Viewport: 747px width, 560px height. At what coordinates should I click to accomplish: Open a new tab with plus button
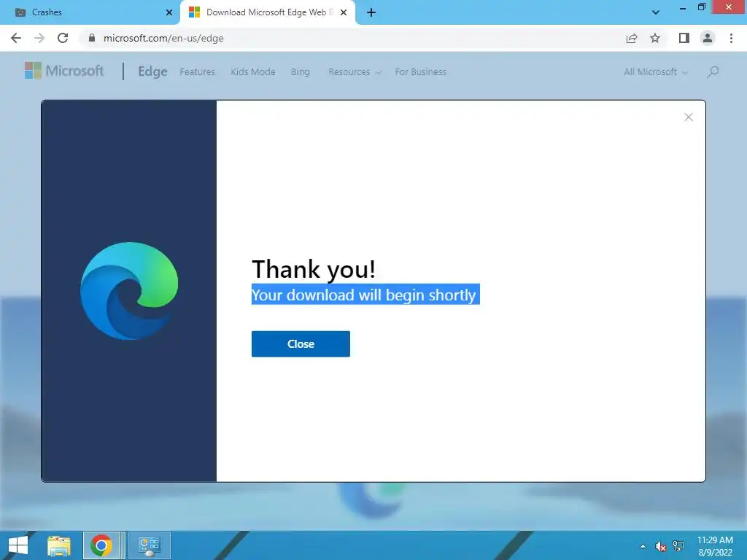[371, 12]
